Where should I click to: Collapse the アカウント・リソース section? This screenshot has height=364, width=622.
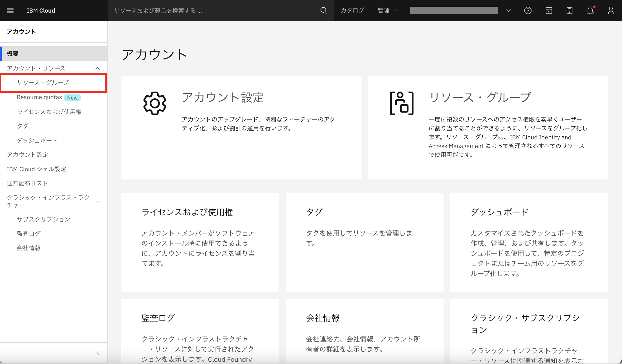[x=98, y=68]
